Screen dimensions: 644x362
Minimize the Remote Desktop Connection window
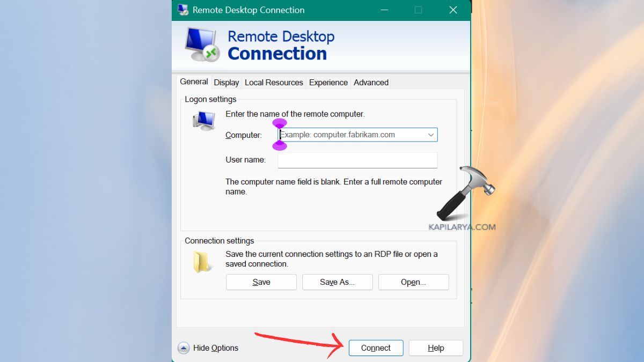(x=384, y=10)
